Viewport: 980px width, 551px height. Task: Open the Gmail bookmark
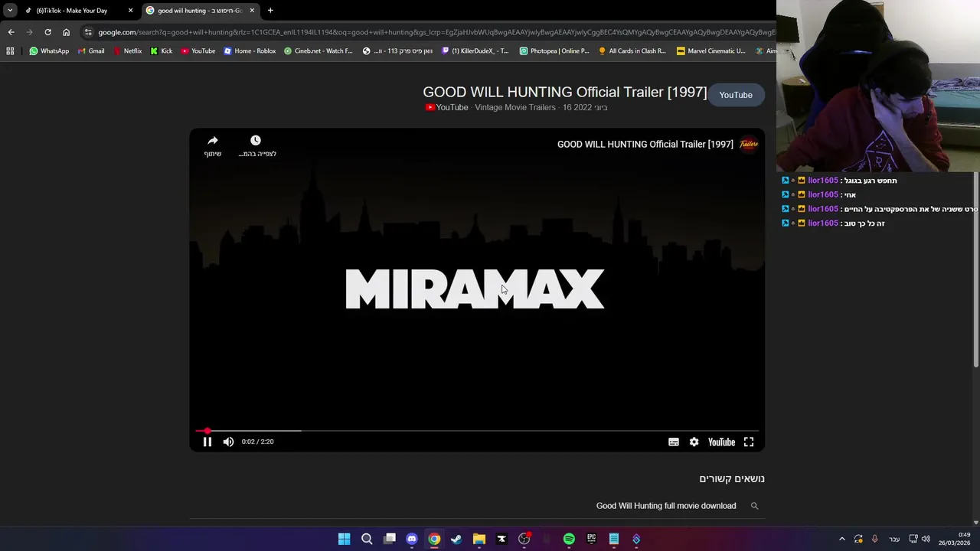tap(91, 51)
